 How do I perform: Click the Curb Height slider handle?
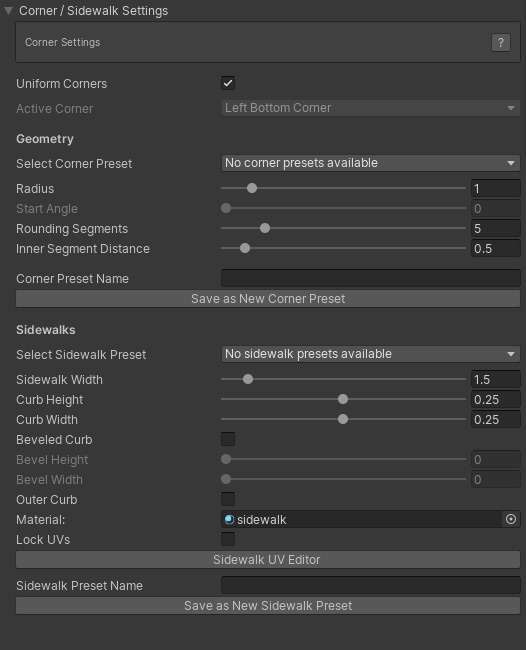tap(343, 399)
